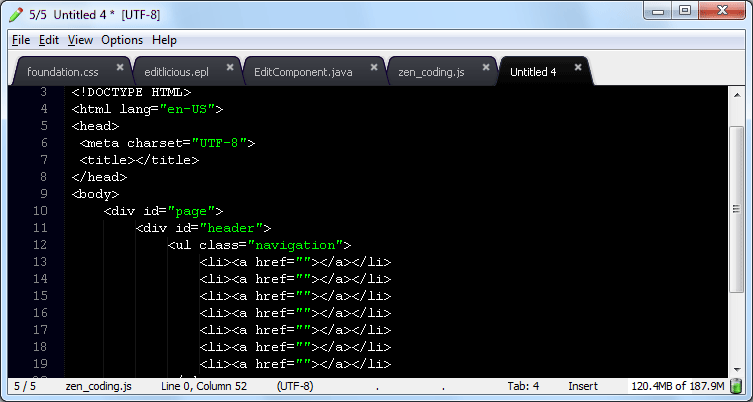Image resolution: width=753 pixels, height=402 pixels.
Task: Open the Edit menu
Action: [x=49, y=40]
